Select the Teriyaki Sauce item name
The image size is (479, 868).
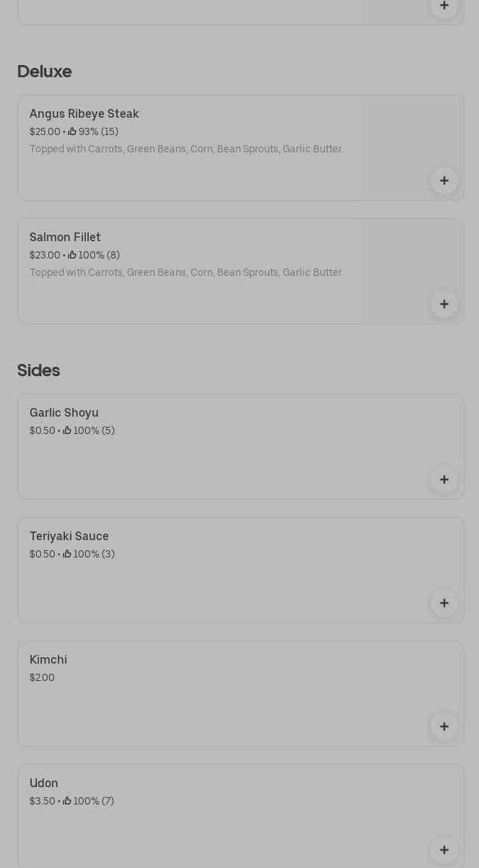pos(69,537)
